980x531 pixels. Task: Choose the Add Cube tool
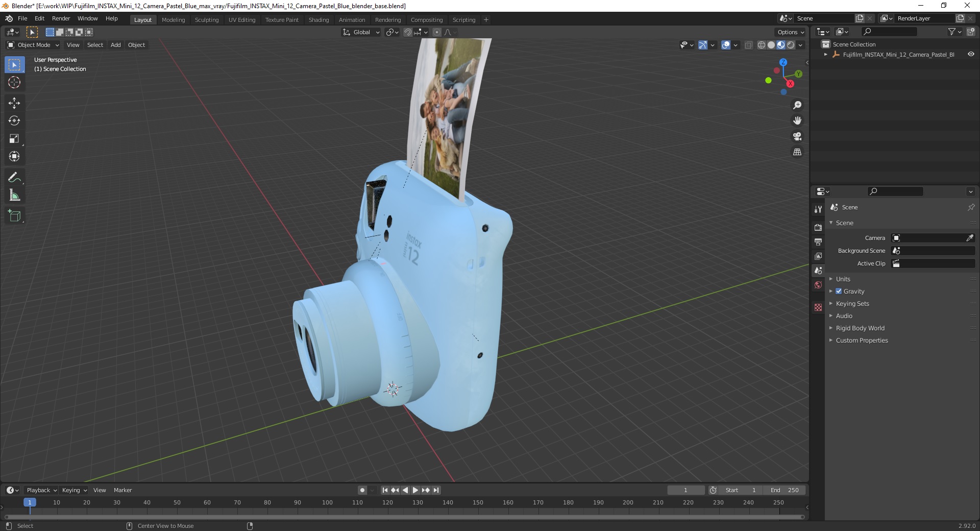point(14,216)
